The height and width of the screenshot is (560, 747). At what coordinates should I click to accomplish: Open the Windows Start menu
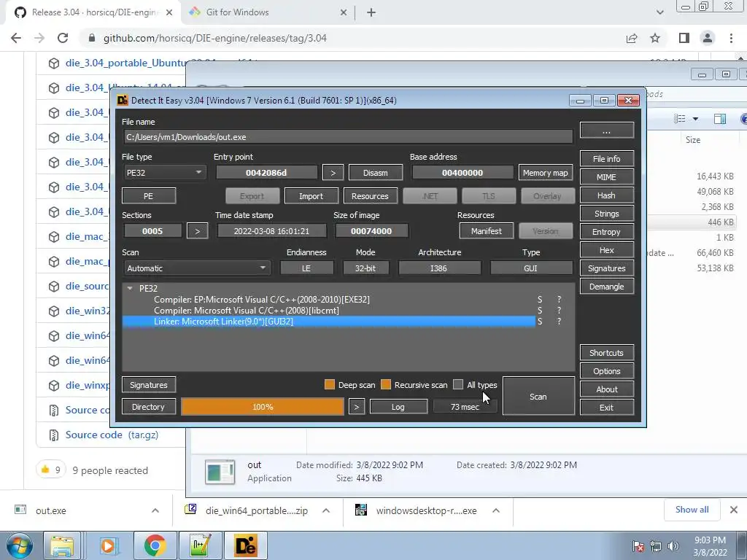18,545
